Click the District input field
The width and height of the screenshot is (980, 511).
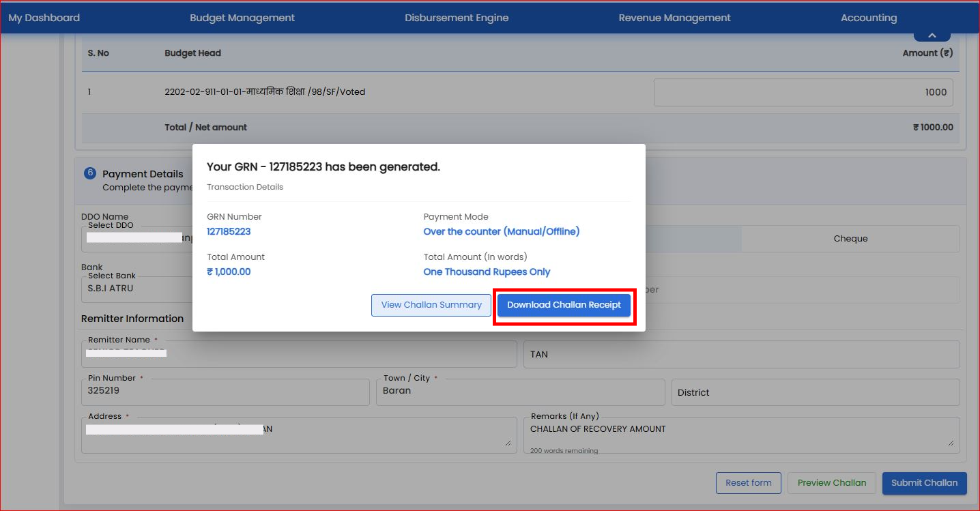816,392
